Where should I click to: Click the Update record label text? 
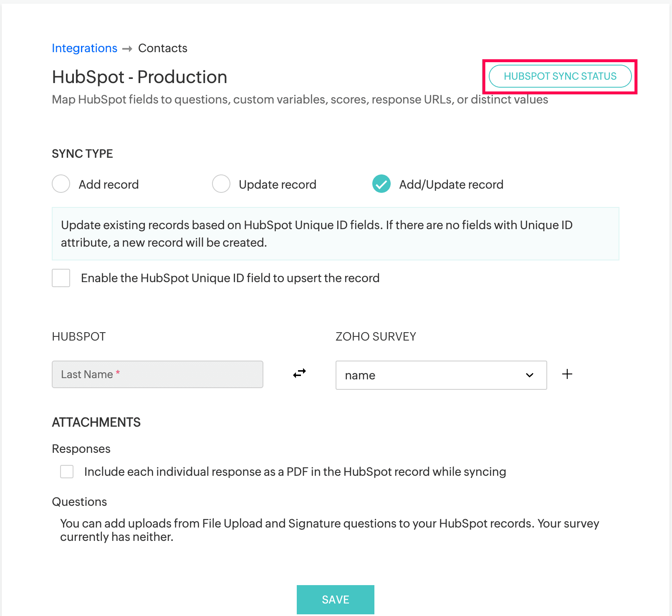278,184
